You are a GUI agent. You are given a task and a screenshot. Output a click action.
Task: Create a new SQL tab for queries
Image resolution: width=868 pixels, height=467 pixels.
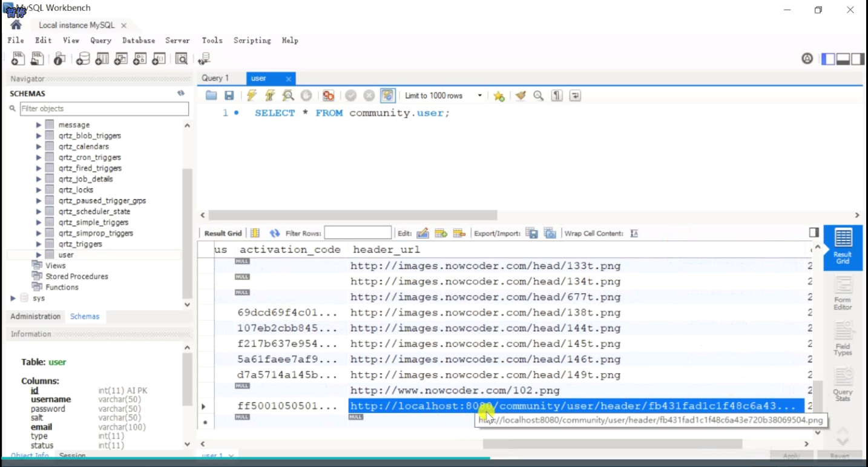(x=18, y=58)
